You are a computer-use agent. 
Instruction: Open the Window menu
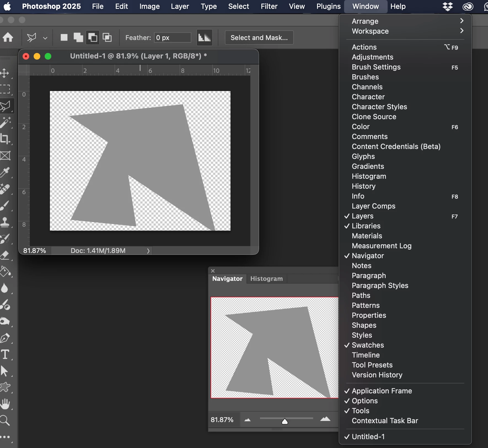366,6
